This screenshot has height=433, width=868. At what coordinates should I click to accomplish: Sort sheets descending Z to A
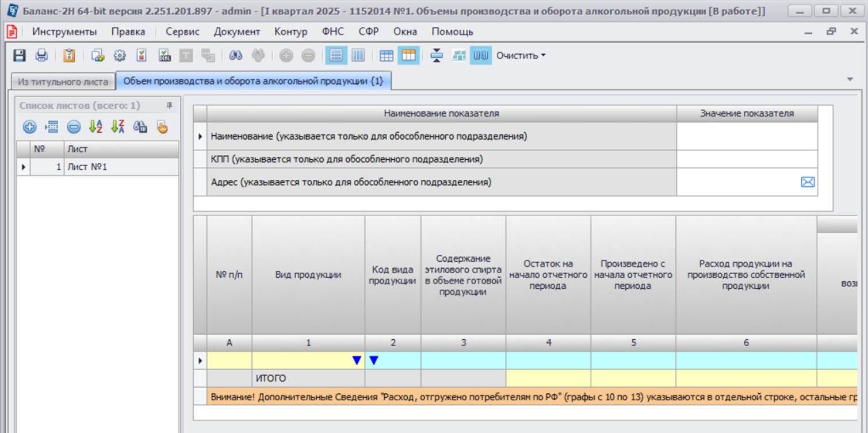pyautogui.click(x=118, y=127)
